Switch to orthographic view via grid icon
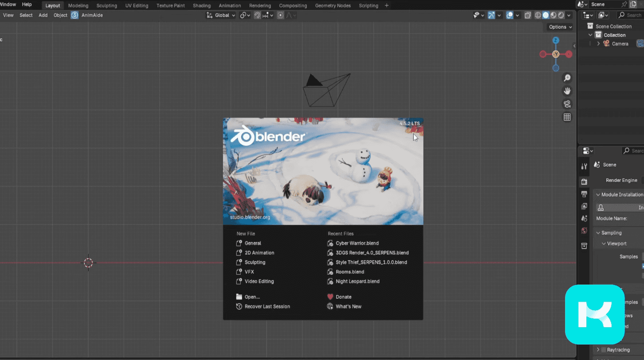This screenshot has width=644, height=360. pyautogui.click(x=567, y=117)
